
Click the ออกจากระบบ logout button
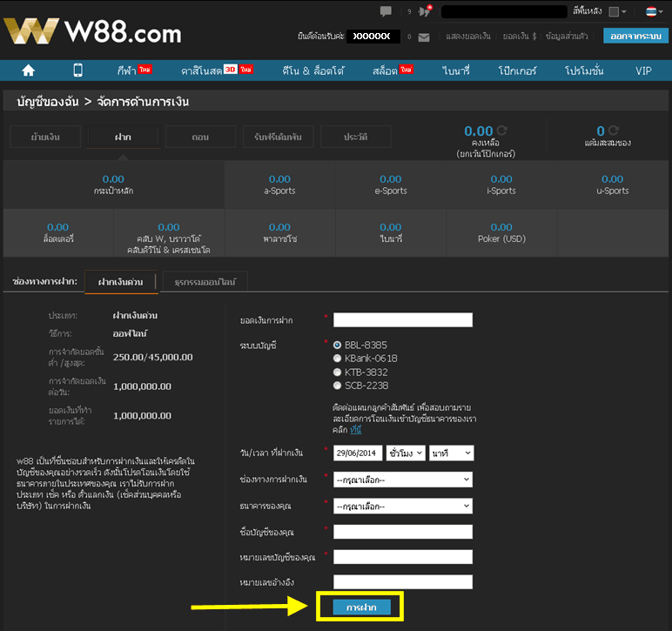[635, 36]
